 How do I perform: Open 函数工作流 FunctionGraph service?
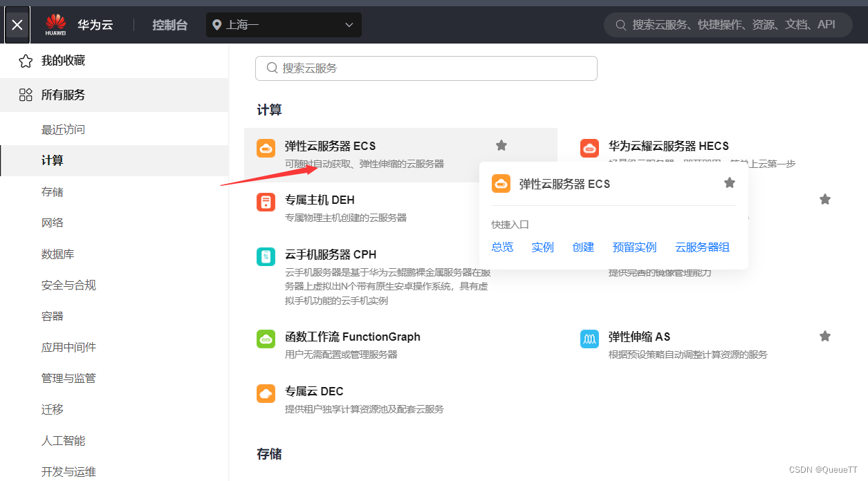click(353, 337)
